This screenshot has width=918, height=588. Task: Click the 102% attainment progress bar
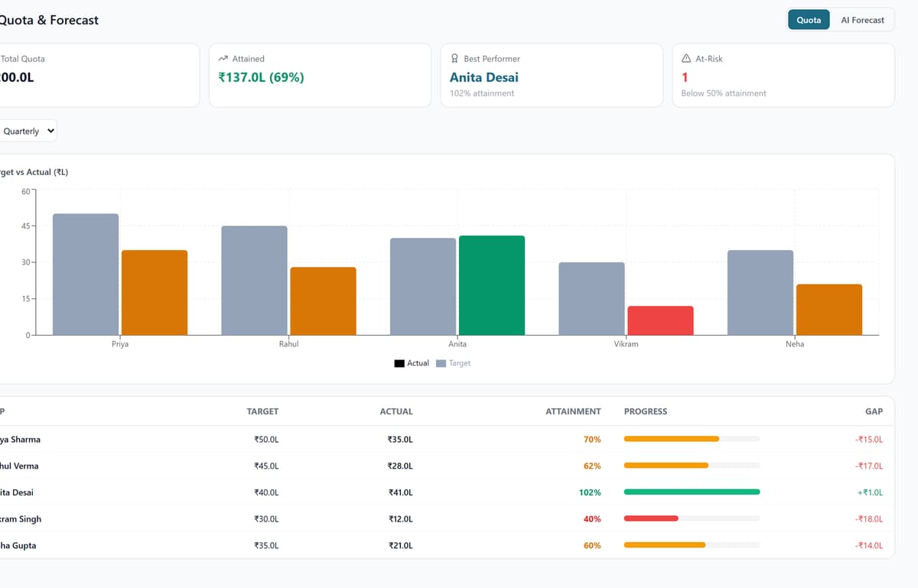692,492
